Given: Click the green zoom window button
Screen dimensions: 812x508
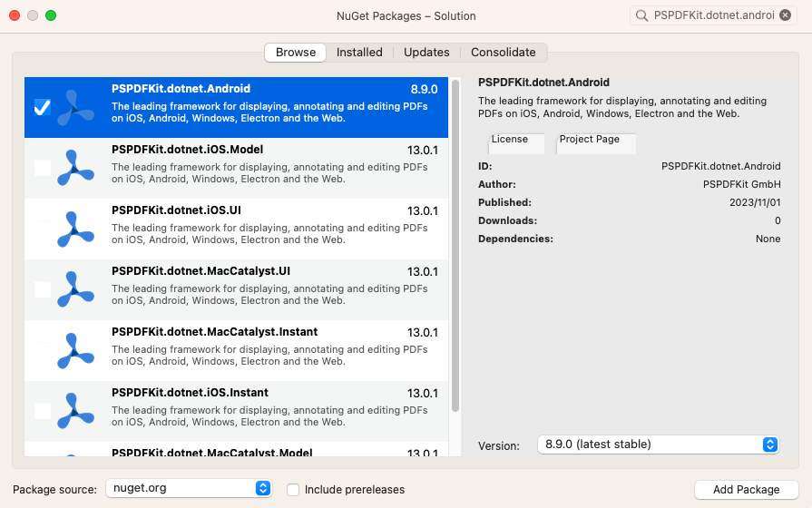Looking at the screenshot, I should (x=51, y=15).
